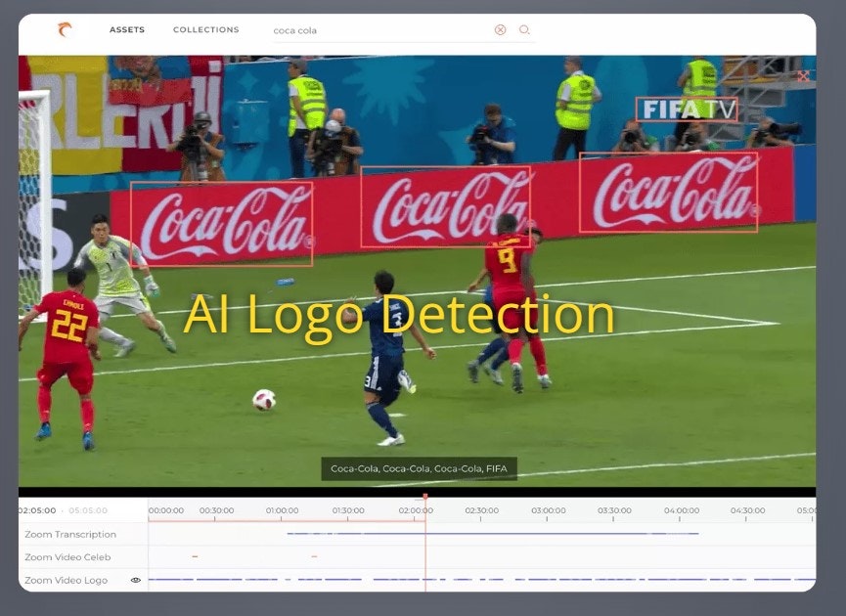Click the total duration 05:05:00 readout
Image resolution: width=846 pixels, height=616 pixels.
pos(88,510)
